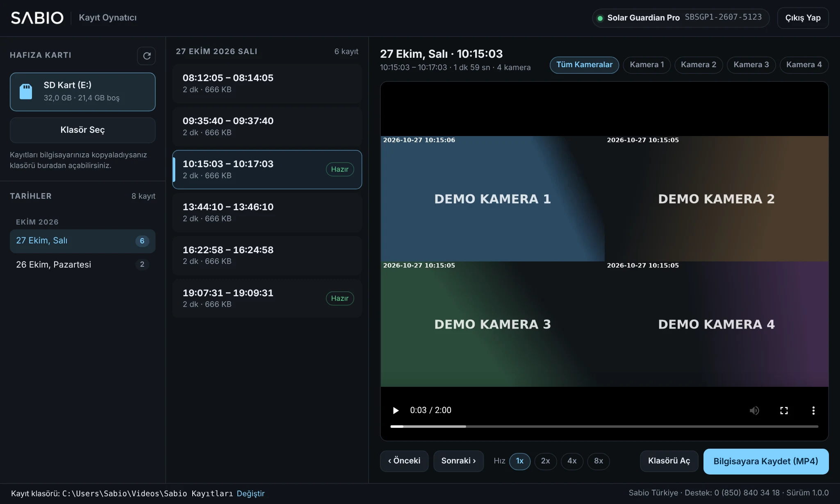Click the Solar Guardian Pro device badge
This screenshot has width=840, height=504.
coord(681,18)
